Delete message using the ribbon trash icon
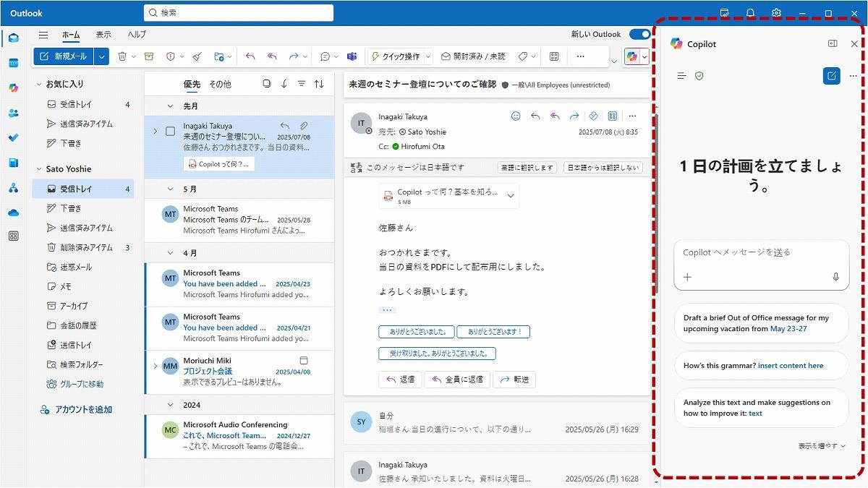Image resolution: width=868 pixels, height=488 pixels. click(x=122, y=56)
